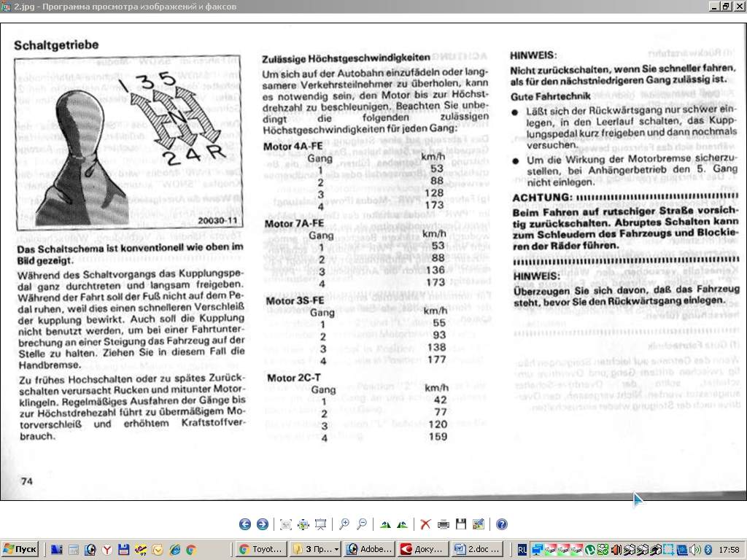Zoom in on the image
Screen dimensions: 747x560
344,524
